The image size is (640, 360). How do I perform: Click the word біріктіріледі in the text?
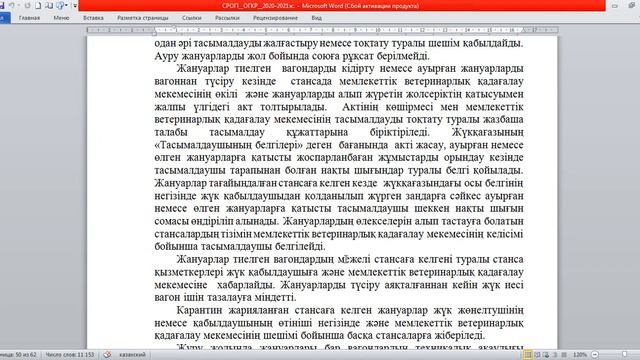click(400, 132)
